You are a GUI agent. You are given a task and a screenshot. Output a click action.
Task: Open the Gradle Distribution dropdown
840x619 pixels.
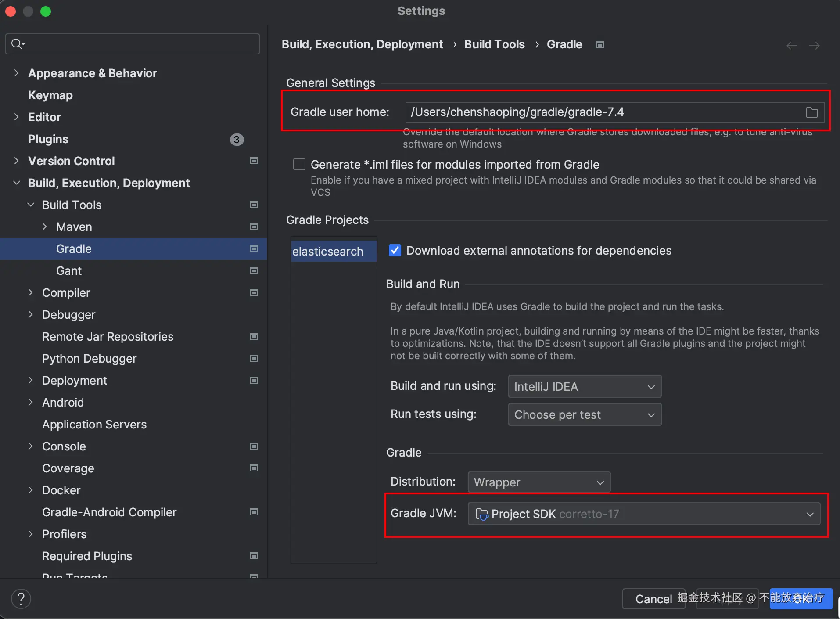coord(538,482)
